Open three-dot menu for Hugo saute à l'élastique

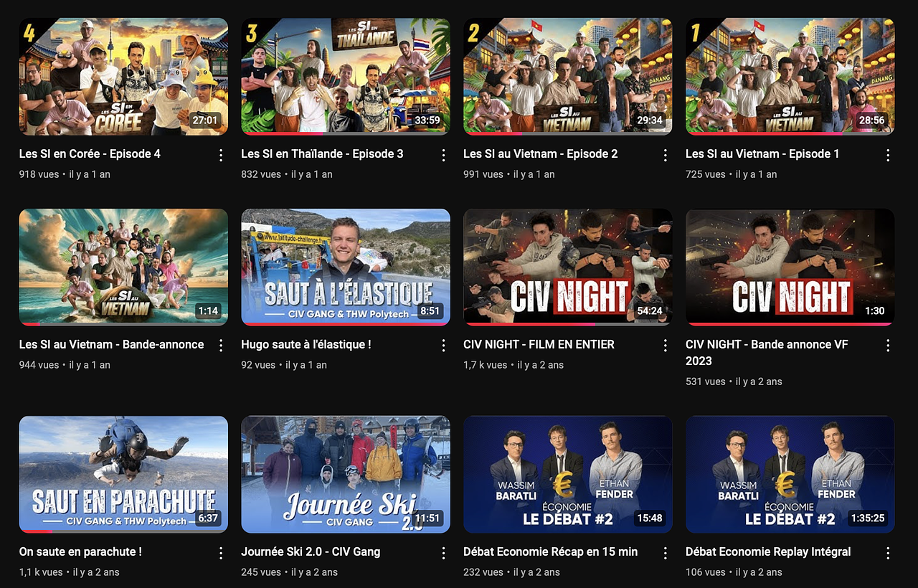(x=443, y=346)
